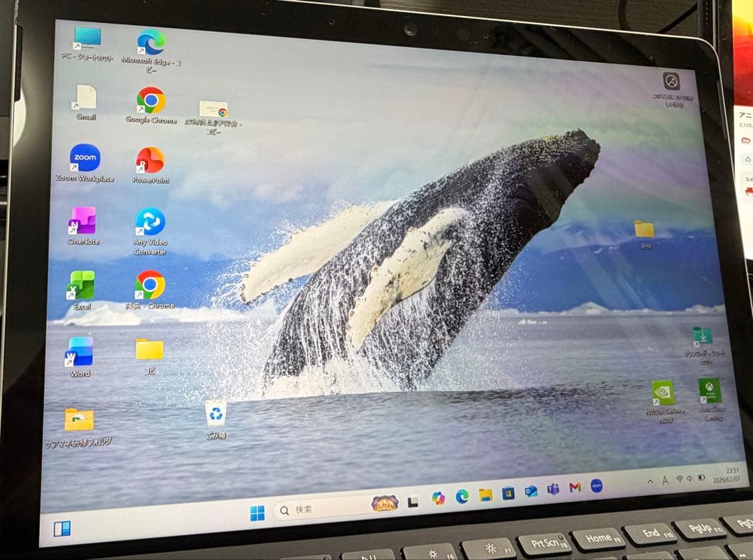Select the Recycle Bin on the desktop

point(215,414)
